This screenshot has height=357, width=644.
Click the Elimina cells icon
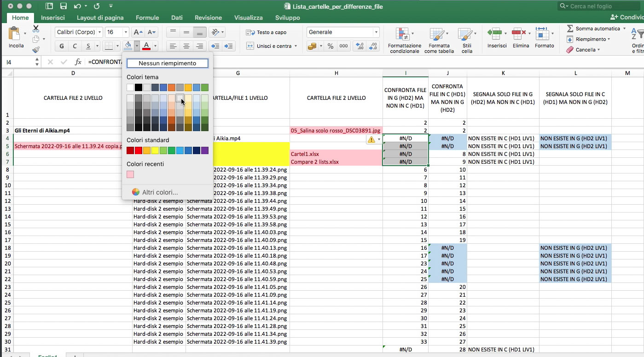[519, 34]
